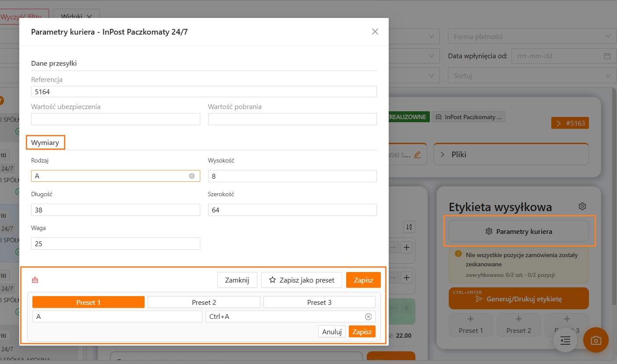Click the preset name field containing A

[117, 317]
